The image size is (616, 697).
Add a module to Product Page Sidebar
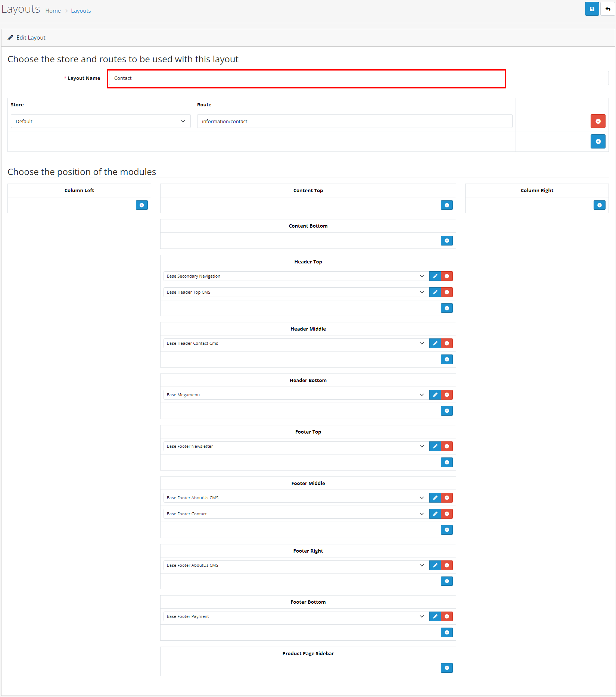click(447, 668)
